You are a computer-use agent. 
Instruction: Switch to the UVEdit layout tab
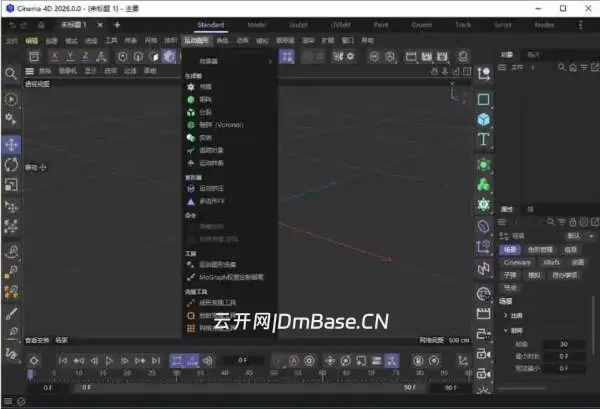[x=340, y=25]
